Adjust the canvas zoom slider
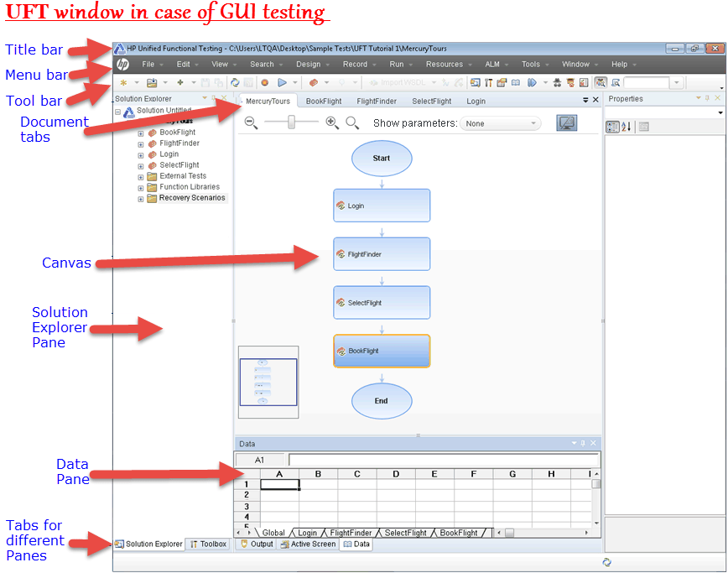 click(x=290, y=122)
